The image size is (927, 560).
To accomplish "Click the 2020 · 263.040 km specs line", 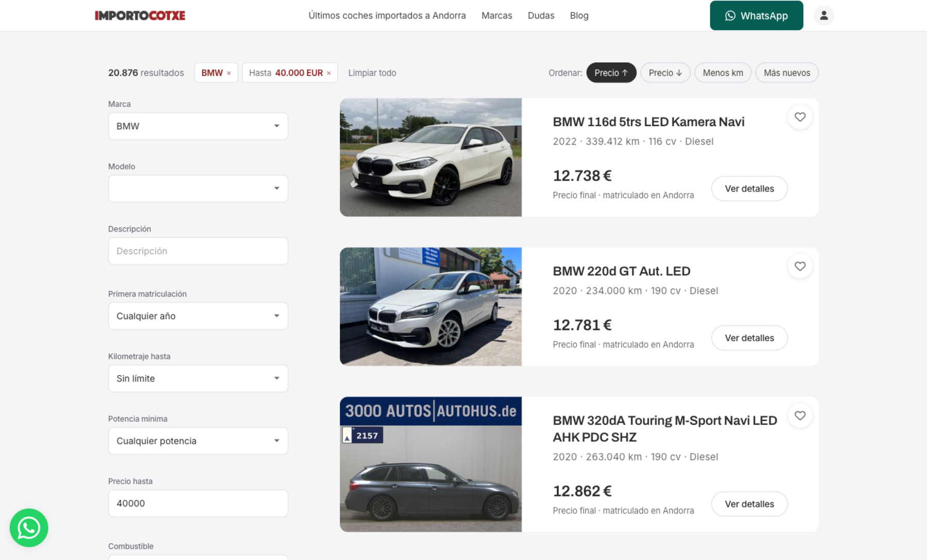I will (636, 457).
